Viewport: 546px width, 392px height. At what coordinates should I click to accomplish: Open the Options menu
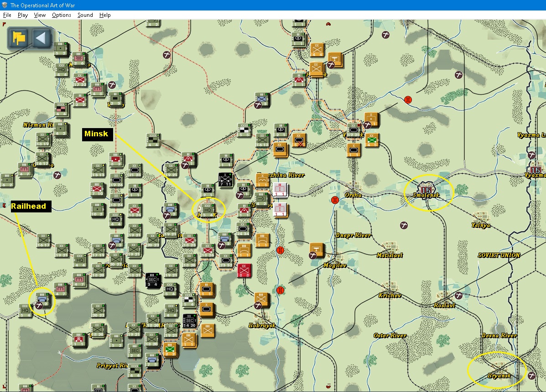coord(61,15)
